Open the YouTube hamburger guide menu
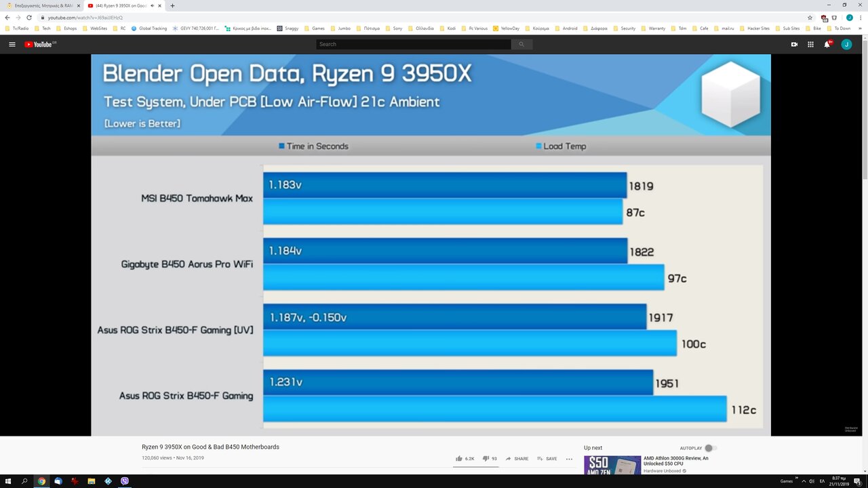This screenshot has width=868, height=488. (x=12, y=44)
